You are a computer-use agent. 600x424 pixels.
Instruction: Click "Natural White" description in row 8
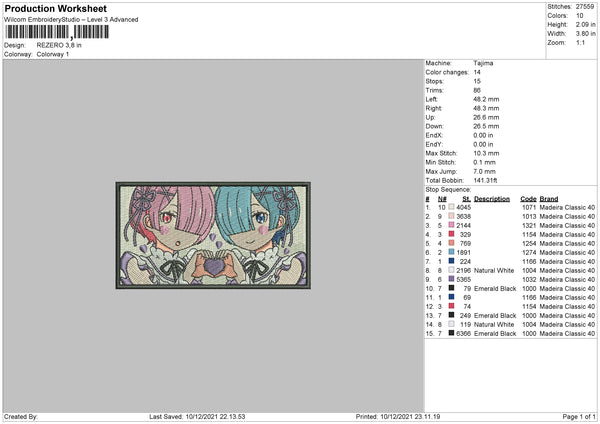pos(494,271)
